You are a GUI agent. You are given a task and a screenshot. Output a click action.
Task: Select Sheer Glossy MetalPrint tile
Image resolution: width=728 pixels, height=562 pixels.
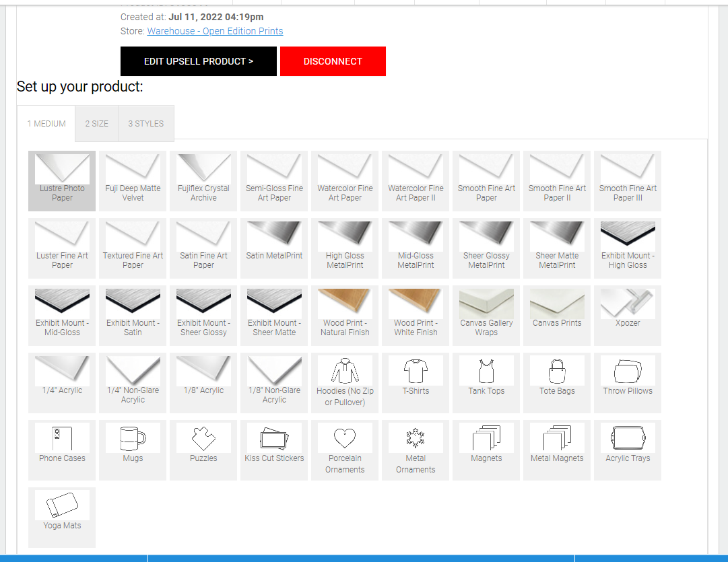[486, 248]
